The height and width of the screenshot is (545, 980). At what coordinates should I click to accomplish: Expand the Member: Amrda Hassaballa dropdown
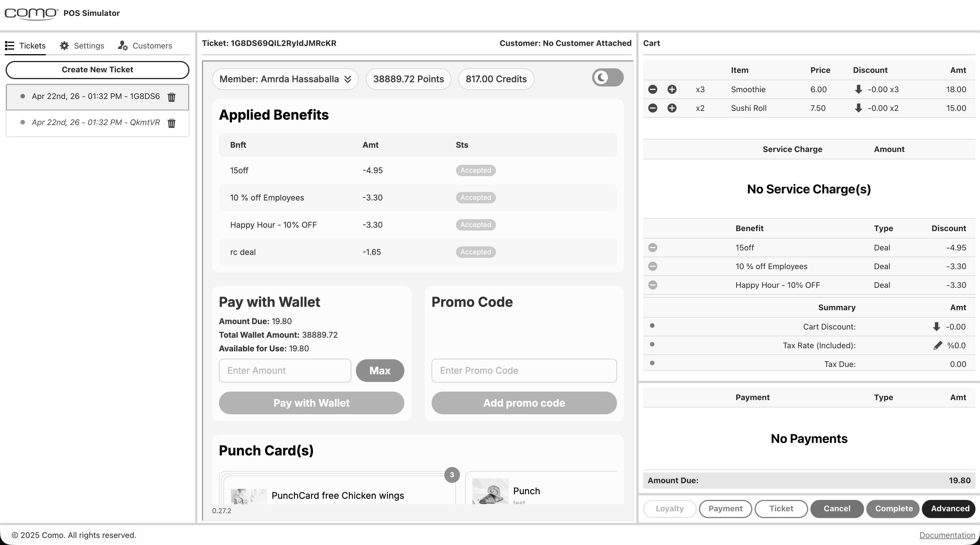pyautogui.click(x=285, y=79)
